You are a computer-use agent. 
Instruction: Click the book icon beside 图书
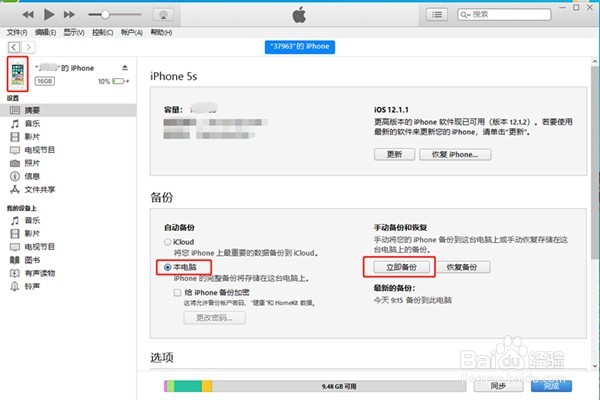coord(15,260)
